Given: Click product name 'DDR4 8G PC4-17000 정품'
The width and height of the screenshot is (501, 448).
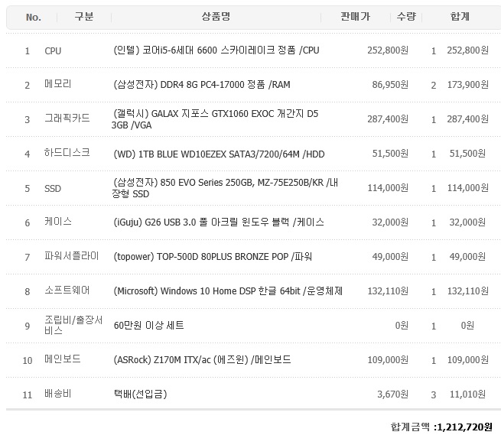Looking at the screenshot, I should point(213,85).
